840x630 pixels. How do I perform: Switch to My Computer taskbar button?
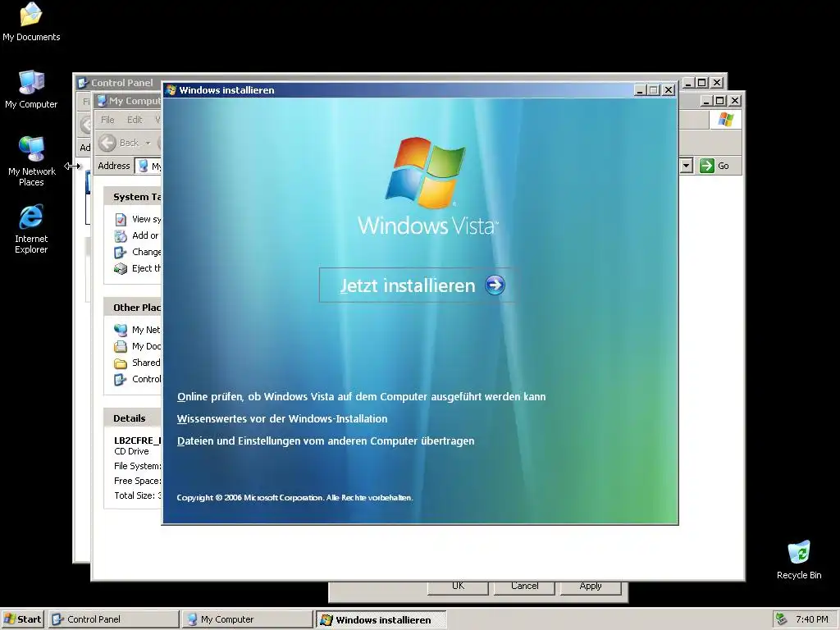click(x=247, y=619)
